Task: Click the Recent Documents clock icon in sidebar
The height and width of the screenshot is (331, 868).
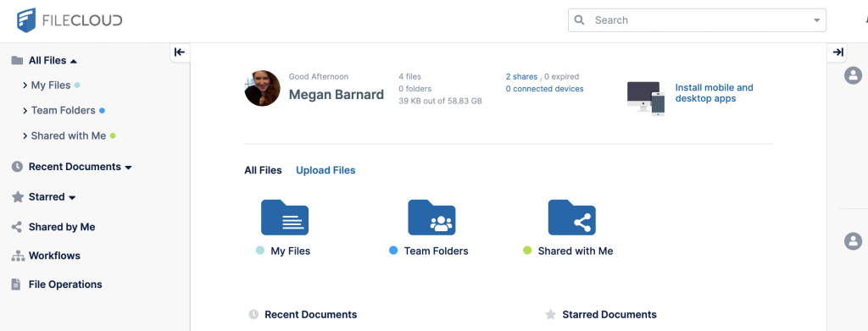Action: [17, 166]
